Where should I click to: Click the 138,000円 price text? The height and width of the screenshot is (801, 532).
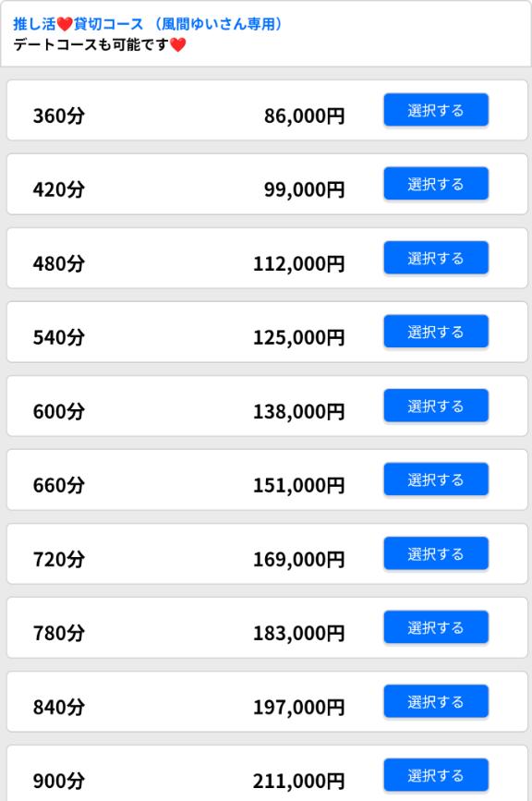(x=299, y=412)
